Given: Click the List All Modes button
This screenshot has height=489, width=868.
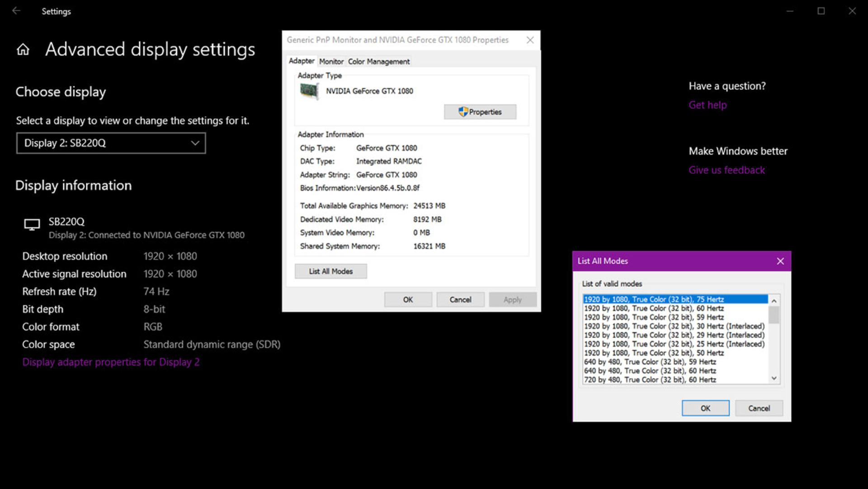Looking at the screenshot, I should tap(331, 272).
